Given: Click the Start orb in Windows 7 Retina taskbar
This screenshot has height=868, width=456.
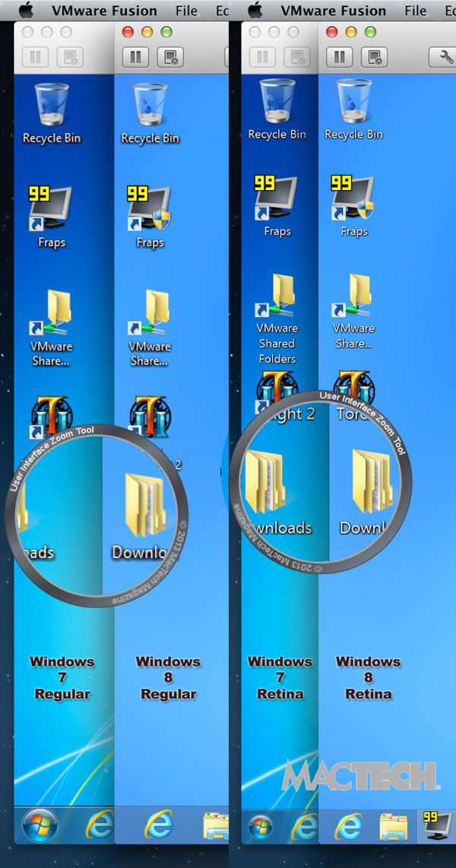Looking at the screenshot, I should [260, 825].
